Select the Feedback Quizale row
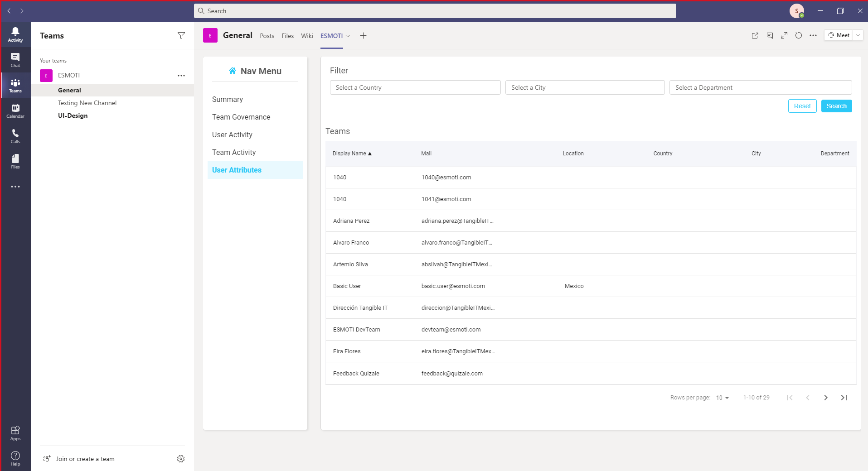Screen dimensions: 868x471 pos(591,373)
